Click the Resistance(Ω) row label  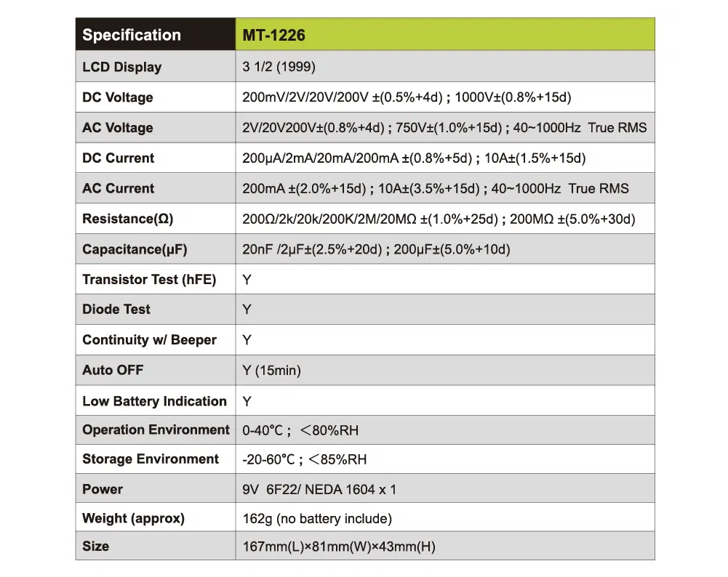point(128,219)
